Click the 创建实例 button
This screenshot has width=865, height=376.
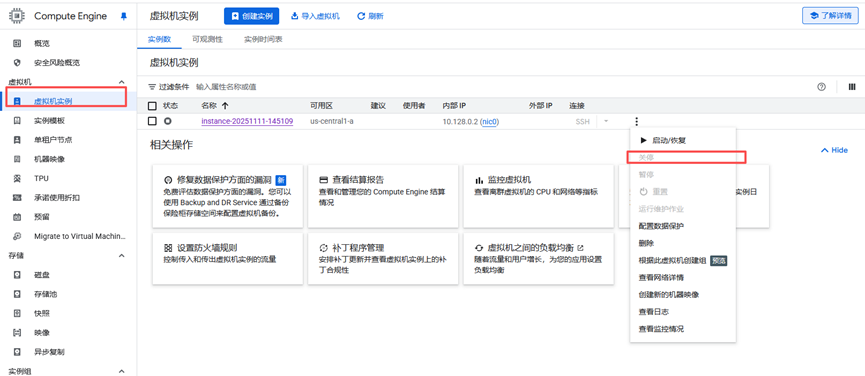click(252, 17)
